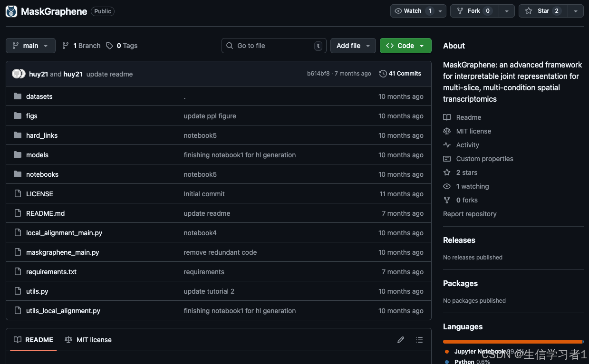The height and width of the screenshot is (364, 589).
Task: Open the hard_links folder
Action: point(42,135)
